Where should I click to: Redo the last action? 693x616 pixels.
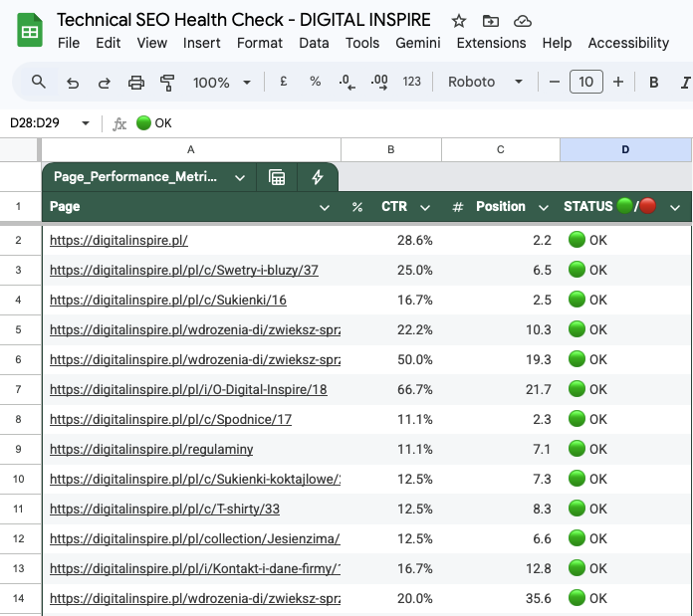click(x=105, y=83)
